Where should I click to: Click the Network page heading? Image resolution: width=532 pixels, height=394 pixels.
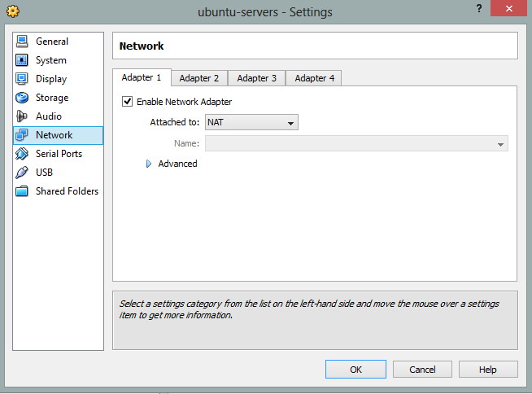pos(142,46)
